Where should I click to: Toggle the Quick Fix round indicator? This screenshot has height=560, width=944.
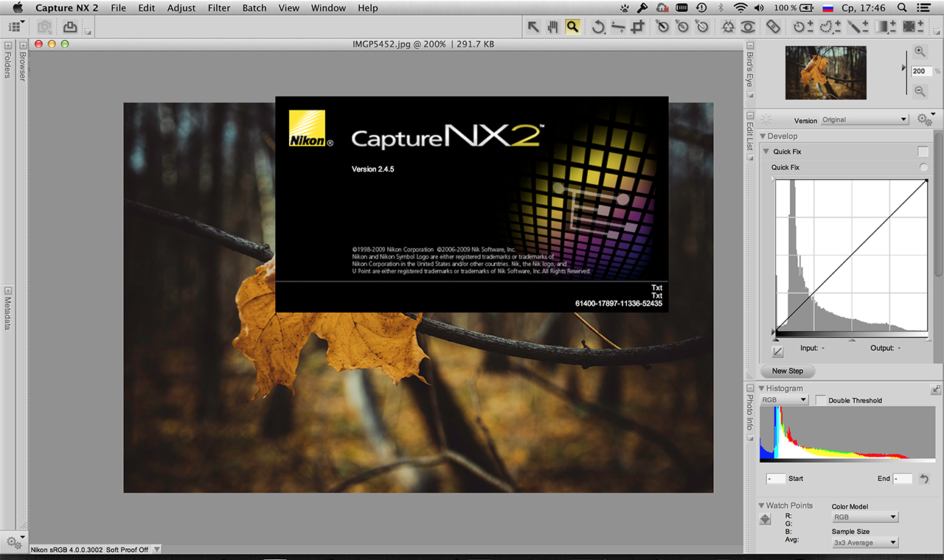pos(923,168)
